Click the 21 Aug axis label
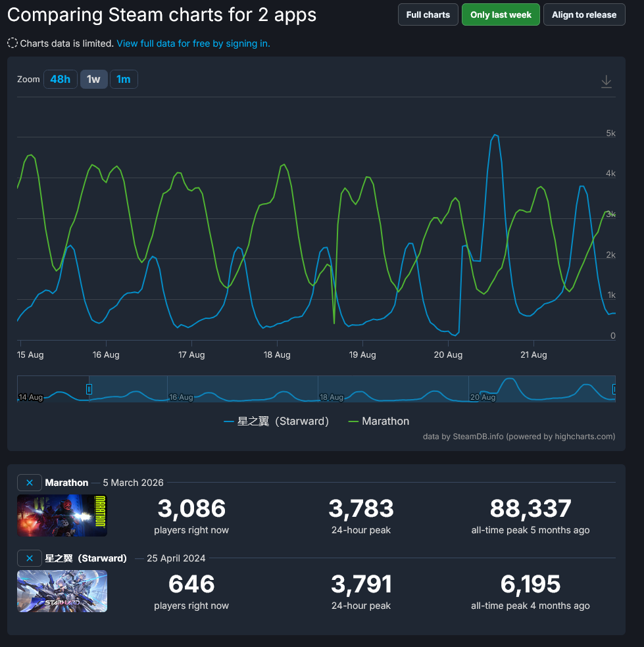This screenshot has height=647, width=644. (x=533, y=355)
